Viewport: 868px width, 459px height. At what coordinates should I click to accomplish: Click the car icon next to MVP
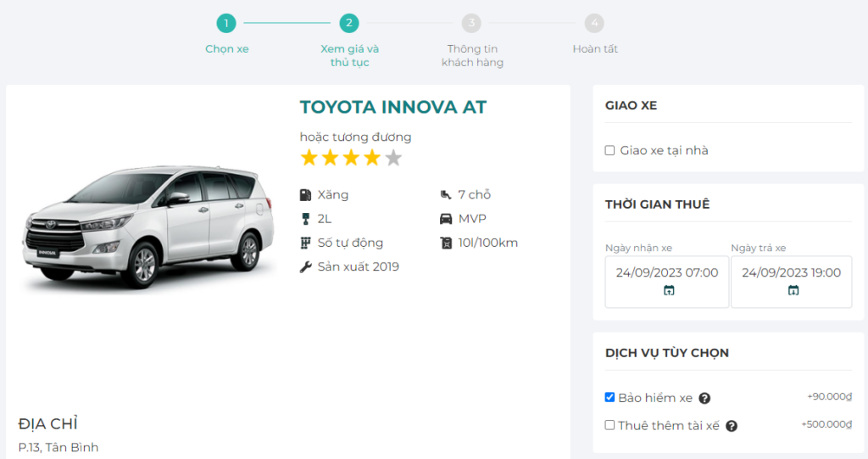[x=446, y=219]
